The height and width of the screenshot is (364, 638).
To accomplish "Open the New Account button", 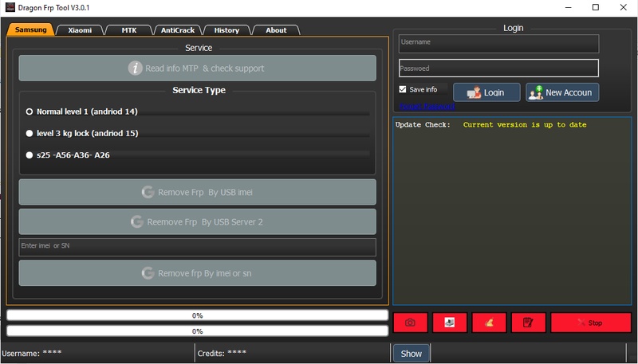I will [x=561, y=92].
